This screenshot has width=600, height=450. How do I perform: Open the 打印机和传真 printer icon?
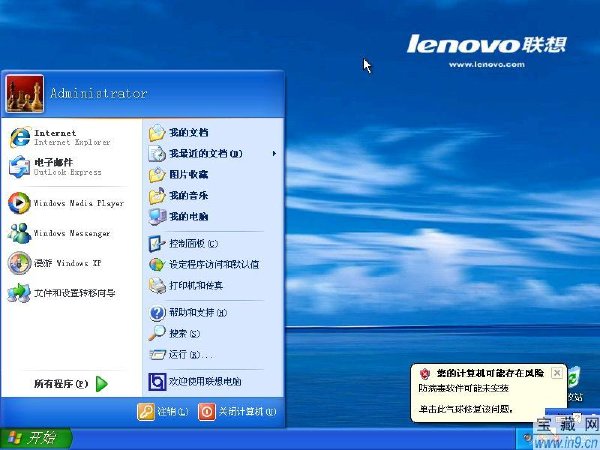point(157,285)
